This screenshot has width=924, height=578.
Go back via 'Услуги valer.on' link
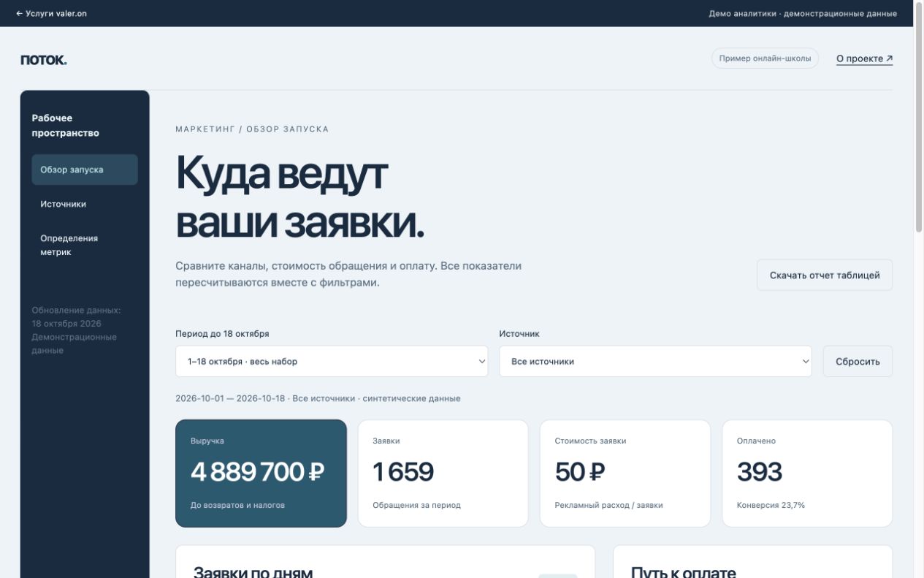51,13
